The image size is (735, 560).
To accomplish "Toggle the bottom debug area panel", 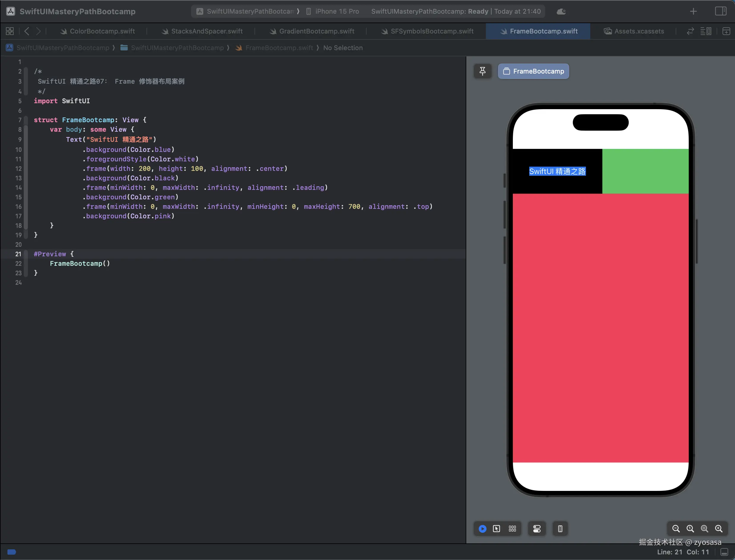I will (724, 552).
